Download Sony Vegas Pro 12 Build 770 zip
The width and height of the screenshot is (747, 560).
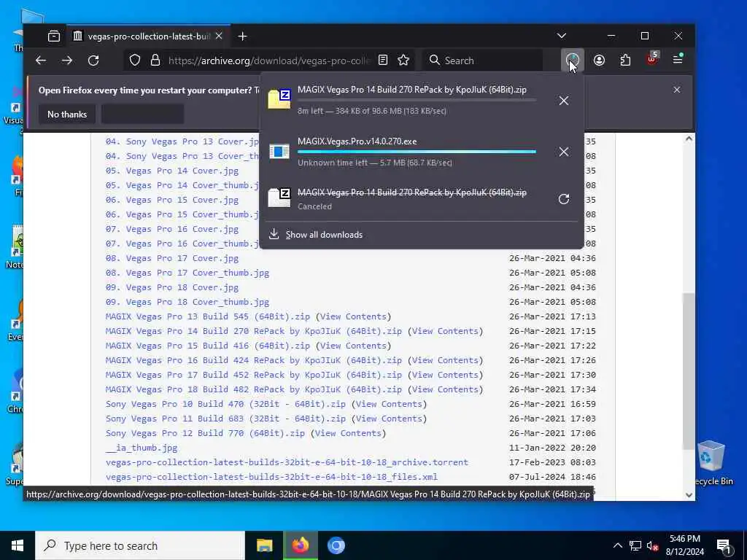(x=205, y=433)
